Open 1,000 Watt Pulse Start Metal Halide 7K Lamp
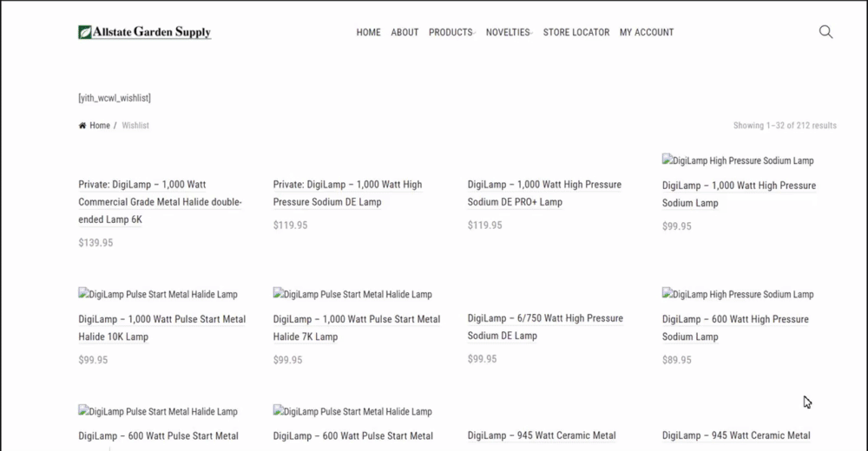The height and width of the screenshot is (451, 868). (357, 328)
